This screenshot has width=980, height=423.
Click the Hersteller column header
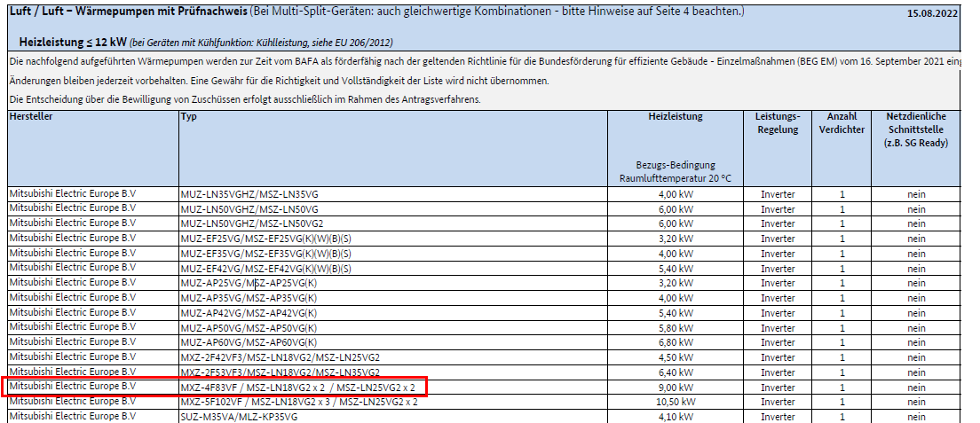[x=93, y=148]
